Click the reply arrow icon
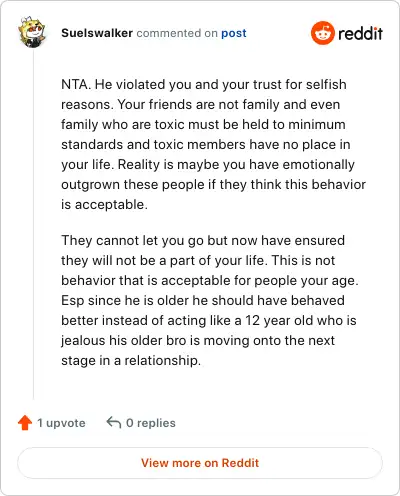The width and height of the screenshot is (400, 496). tap(113, 422)
